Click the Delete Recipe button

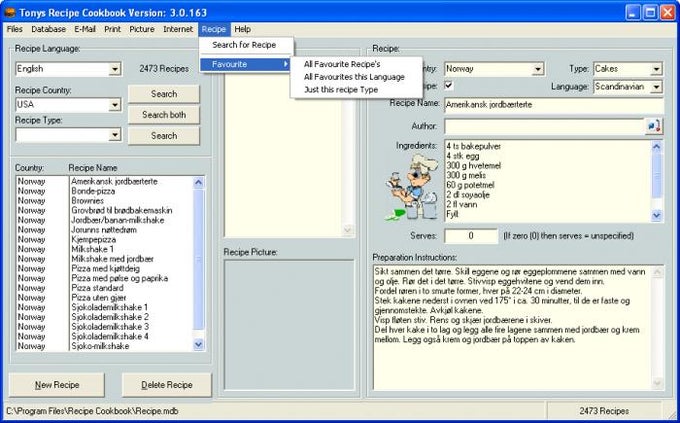click(x=167, y=385)
